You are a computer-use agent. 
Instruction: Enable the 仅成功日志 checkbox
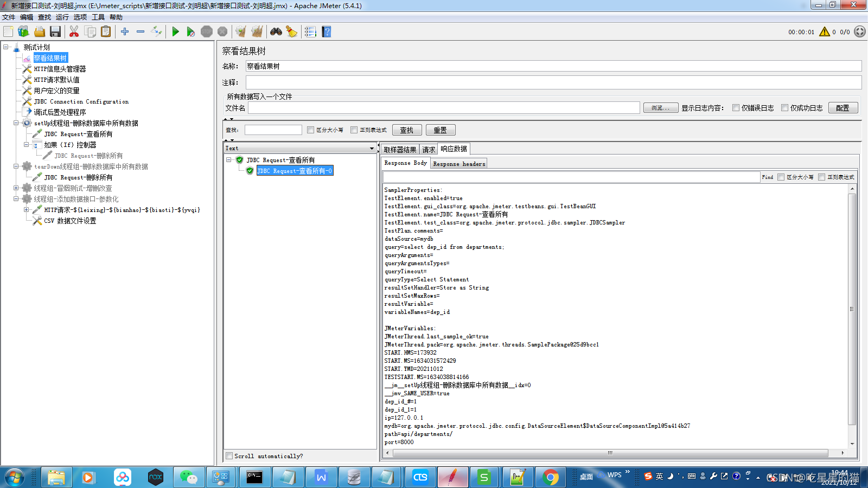coord(784,108)
